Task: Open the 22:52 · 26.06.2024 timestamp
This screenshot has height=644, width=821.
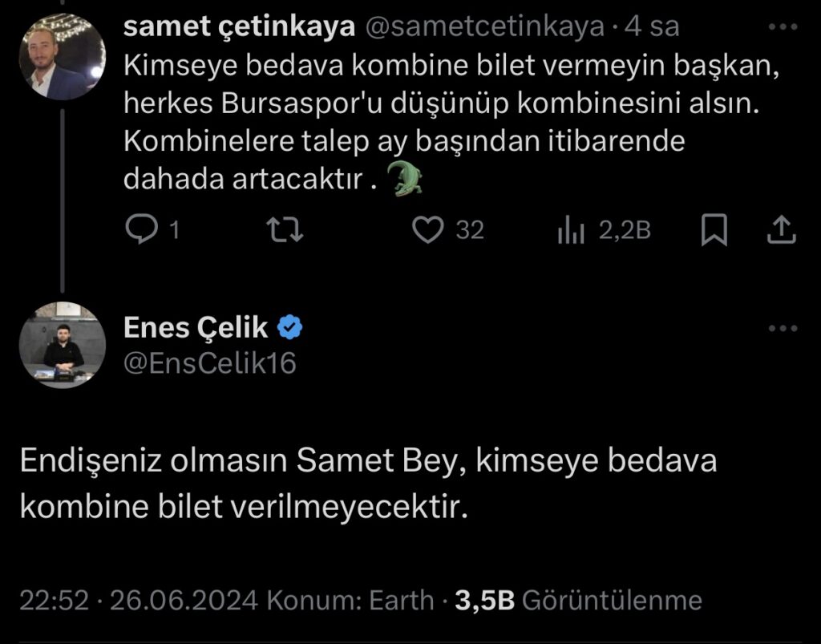Action: [x=139, y=600]
